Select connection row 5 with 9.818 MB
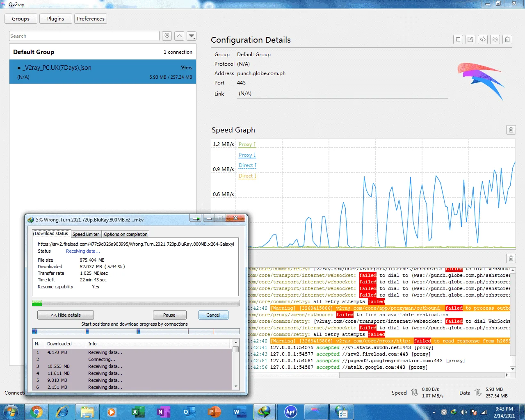 [x=132, y=380]
